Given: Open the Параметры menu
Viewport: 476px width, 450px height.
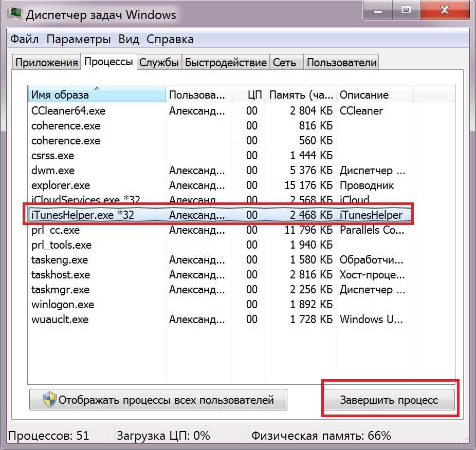Looking at the screenshot, I should [x=78, y=39].
